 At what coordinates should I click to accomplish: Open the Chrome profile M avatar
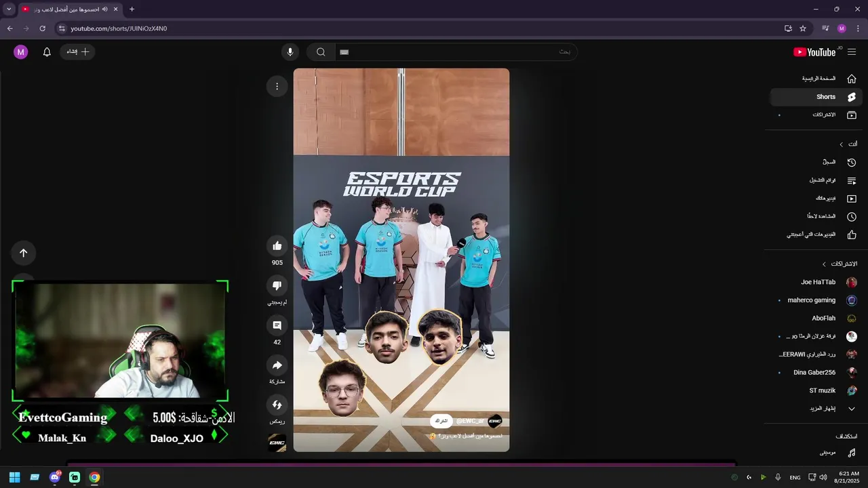pos(842,28)
